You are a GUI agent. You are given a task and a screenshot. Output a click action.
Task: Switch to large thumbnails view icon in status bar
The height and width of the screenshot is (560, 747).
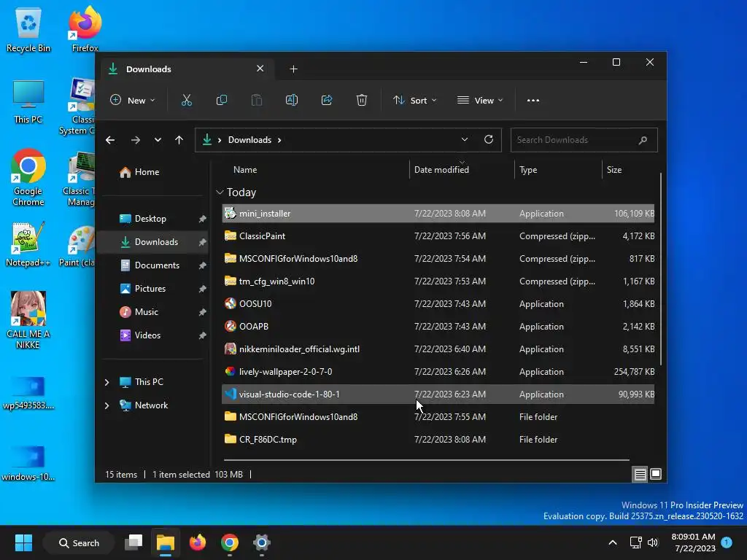[x=656, y=474]
